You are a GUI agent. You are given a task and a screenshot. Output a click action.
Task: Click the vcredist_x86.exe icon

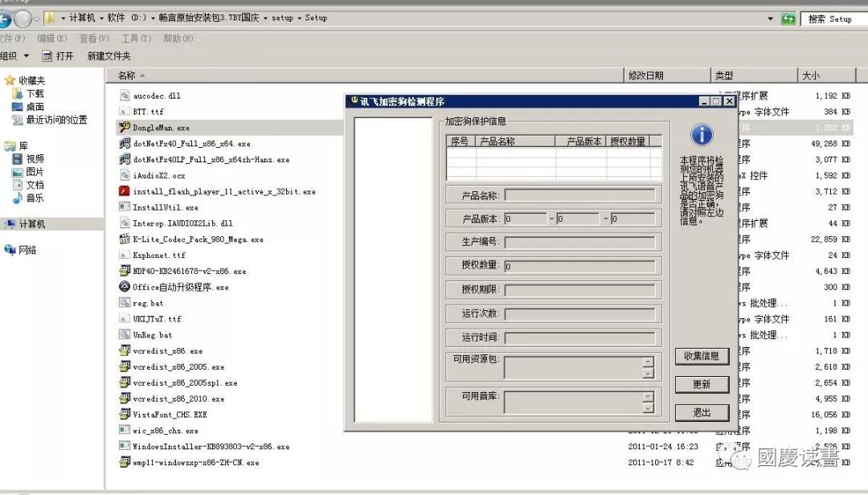tap(125, 350)
